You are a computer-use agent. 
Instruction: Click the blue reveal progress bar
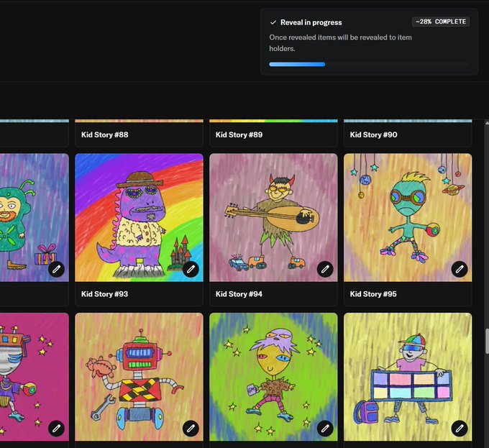297,64
